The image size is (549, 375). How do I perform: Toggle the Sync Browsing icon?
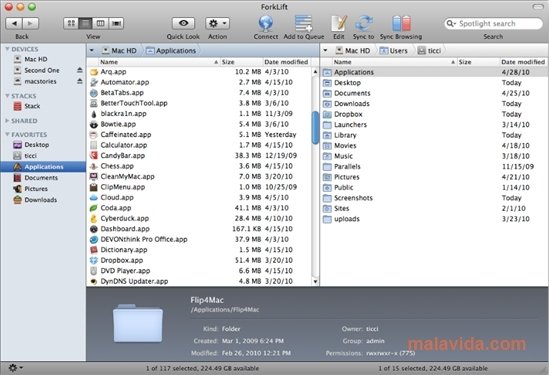401,23
